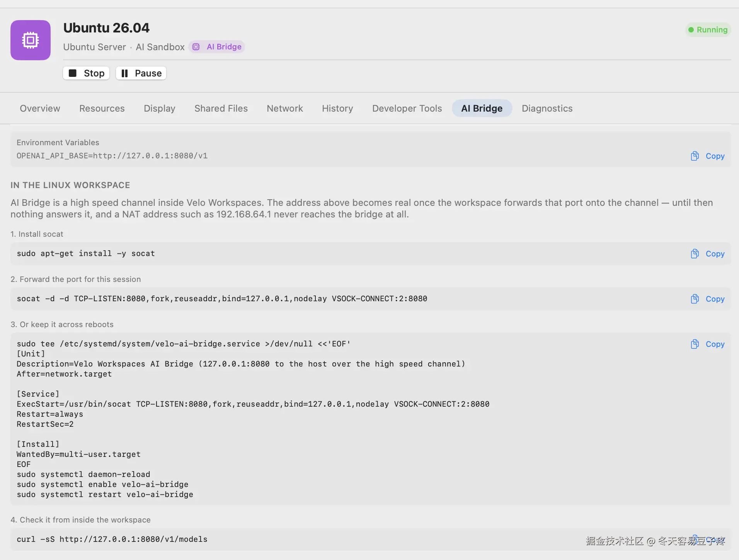Open the Shared Files tab
This screenshot has height=560, width=739.
pos(221,109)
